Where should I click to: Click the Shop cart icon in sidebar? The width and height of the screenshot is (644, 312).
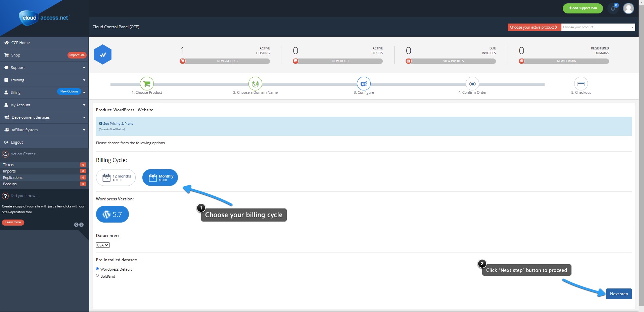pos(6,55)
